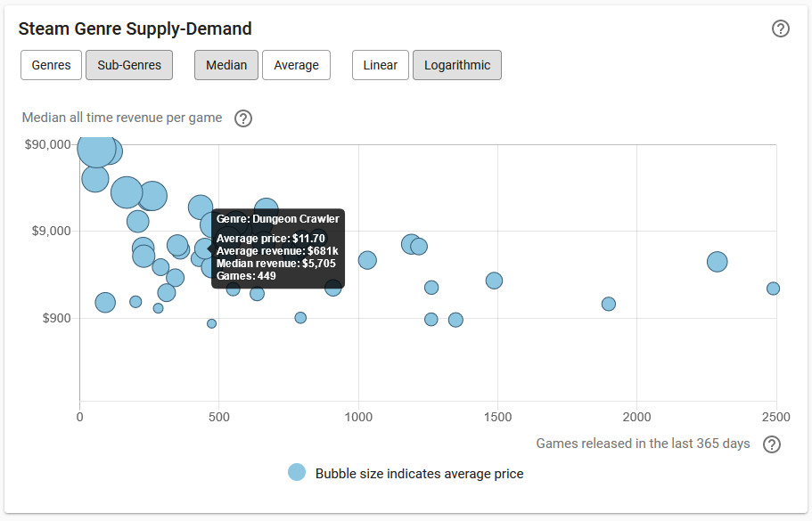Select the large bubble near 2300 games
Screen dimensions: 812x521
pyautogui.click(x=718, y=262)
